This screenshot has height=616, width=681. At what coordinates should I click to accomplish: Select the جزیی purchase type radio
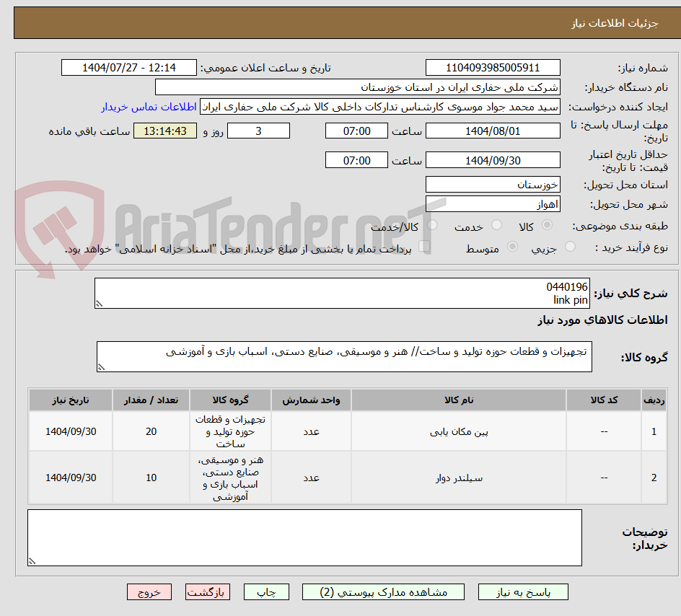tap(570, 247)
